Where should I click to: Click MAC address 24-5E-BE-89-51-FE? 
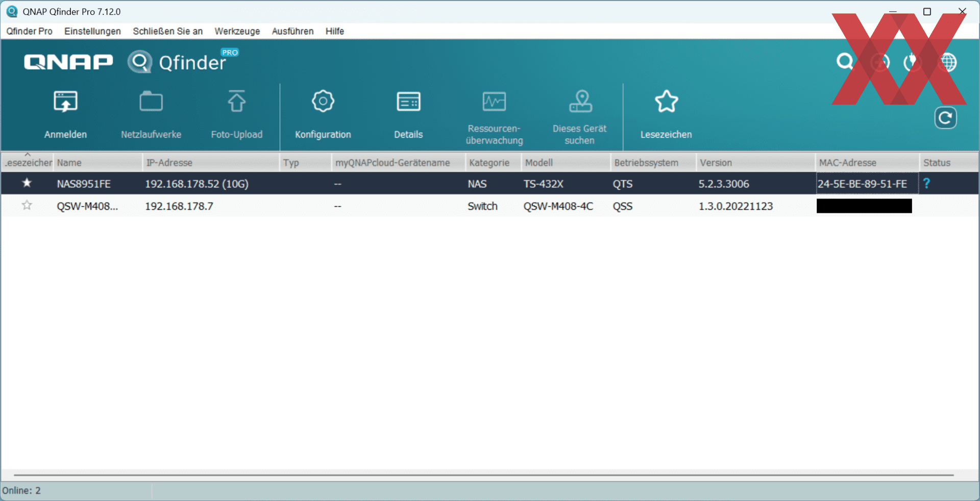(x=862, y=184)
